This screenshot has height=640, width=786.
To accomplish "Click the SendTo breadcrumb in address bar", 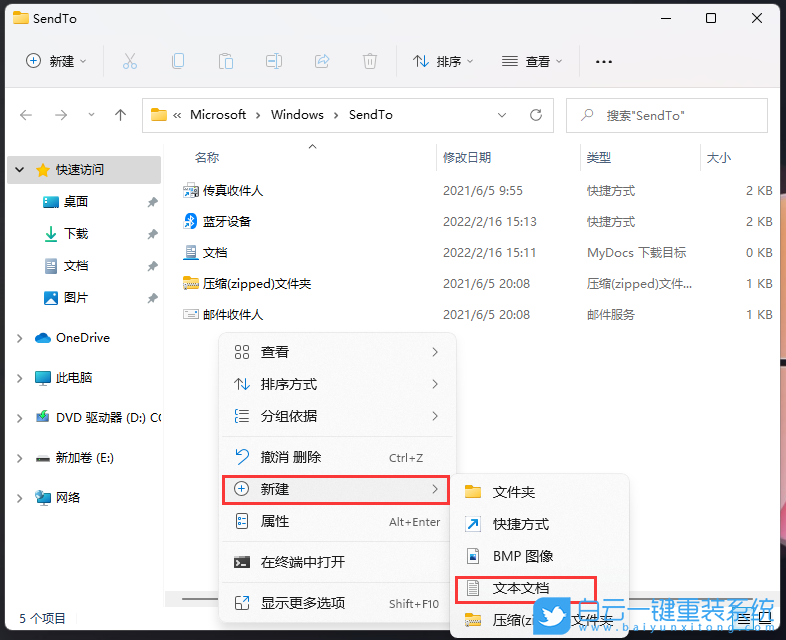I will coord(371,115).
